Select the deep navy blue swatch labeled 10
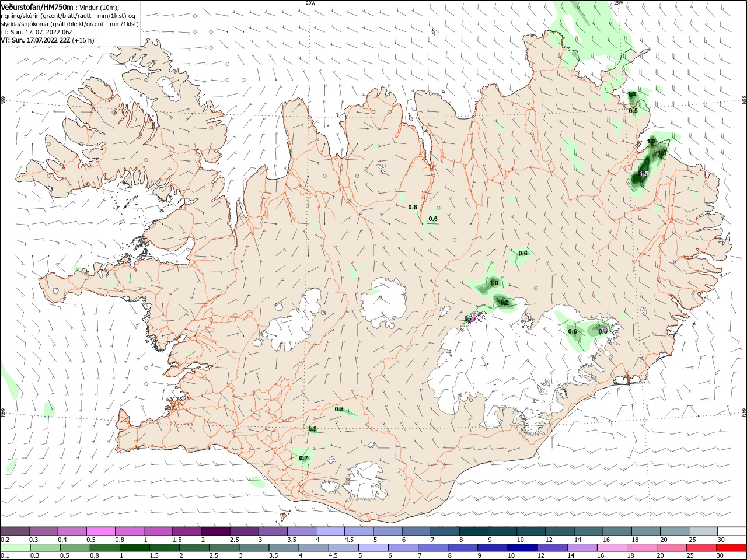747x560 pixels. coord(522,548)
